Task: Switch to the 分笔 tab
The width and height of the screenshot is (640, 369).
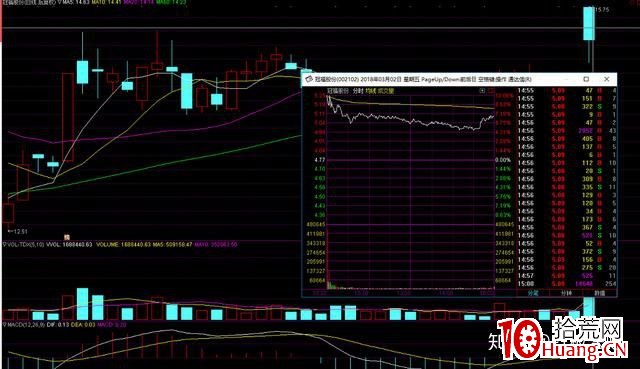Action: tap(533, 293)
